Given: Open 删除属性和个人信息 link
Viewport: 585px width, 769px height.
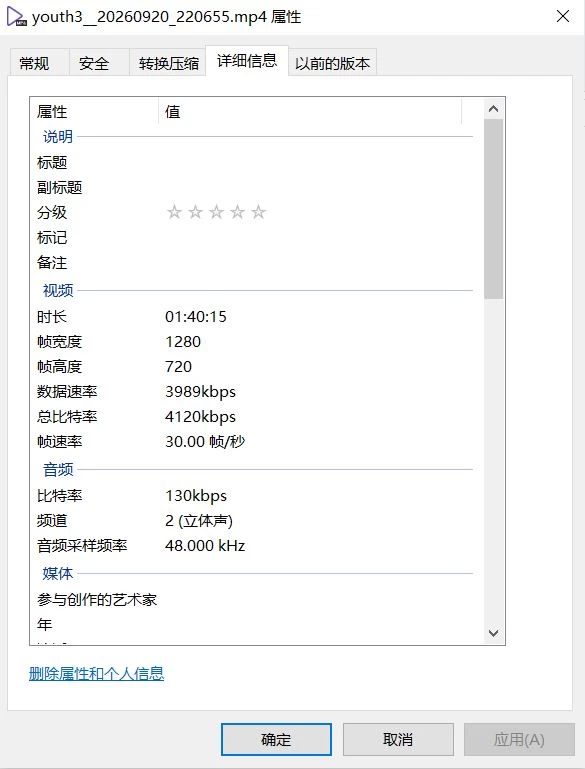Looking at the screenshot, I should point(96,673).
